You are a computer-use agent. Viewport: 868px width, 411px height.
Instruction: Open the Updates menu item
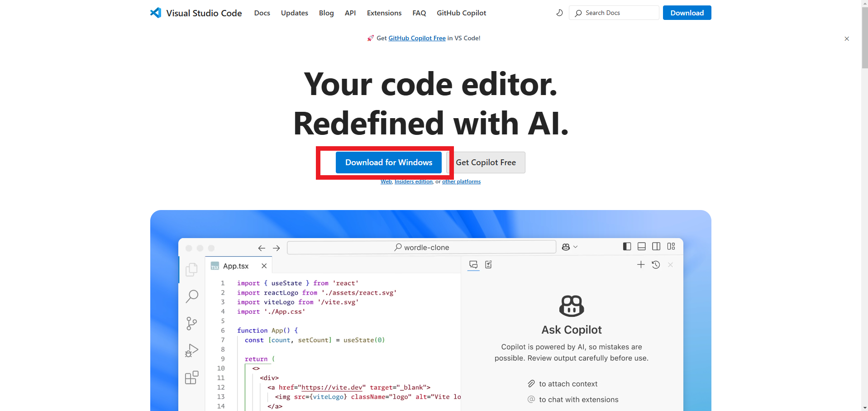pyautogui.click(x=295, y=13)
